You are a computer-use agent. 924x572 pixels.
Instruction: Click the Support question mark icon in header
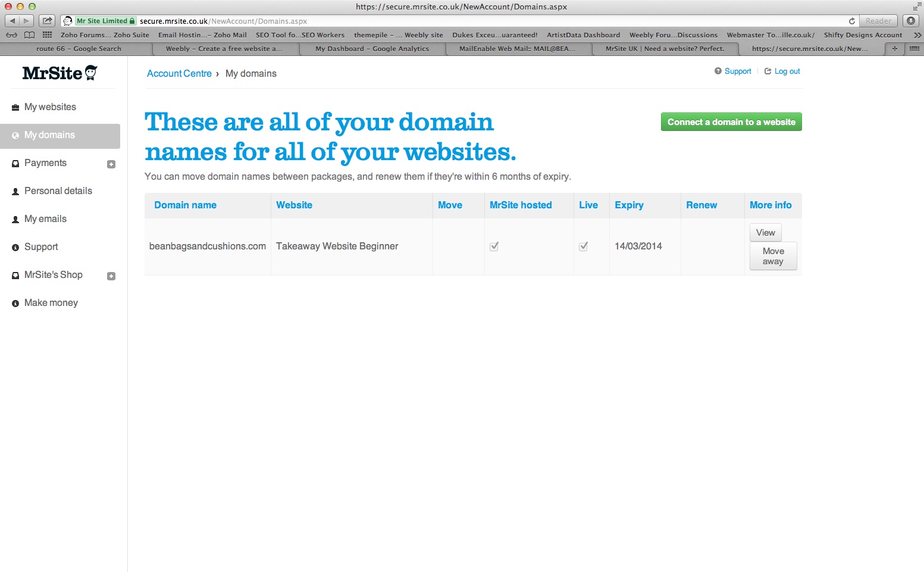tap(718, 71)
